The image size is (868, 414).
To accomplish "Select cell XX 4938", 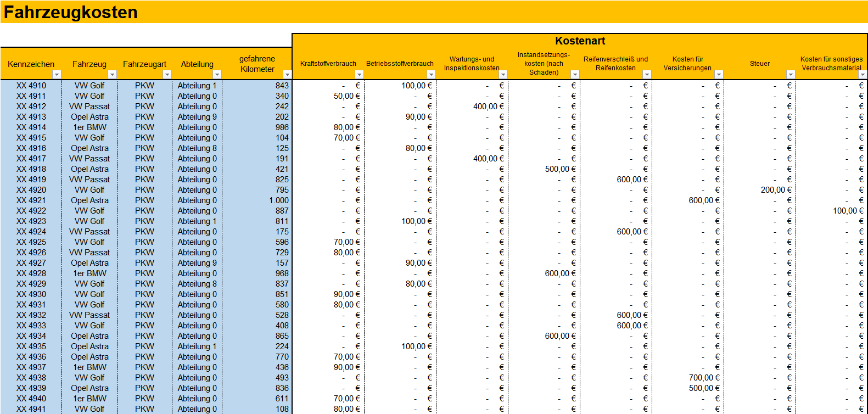I will point(31,378).
